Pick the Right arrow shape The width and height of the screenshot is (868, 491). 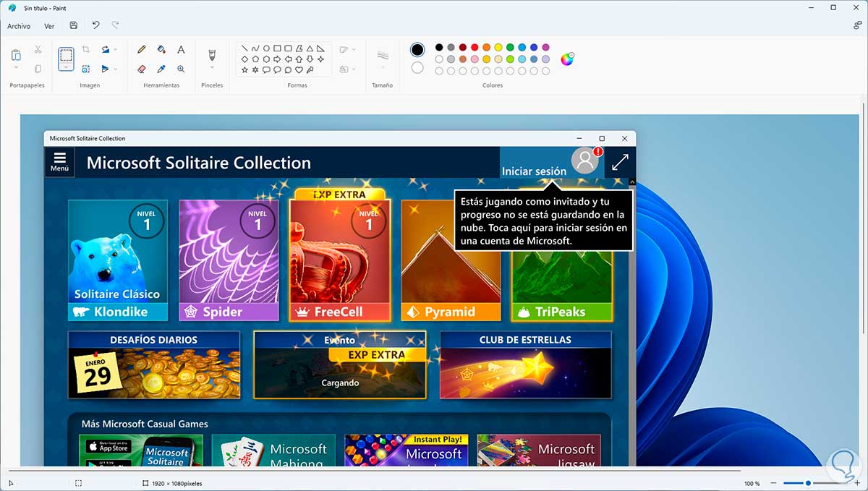(277, 59)
